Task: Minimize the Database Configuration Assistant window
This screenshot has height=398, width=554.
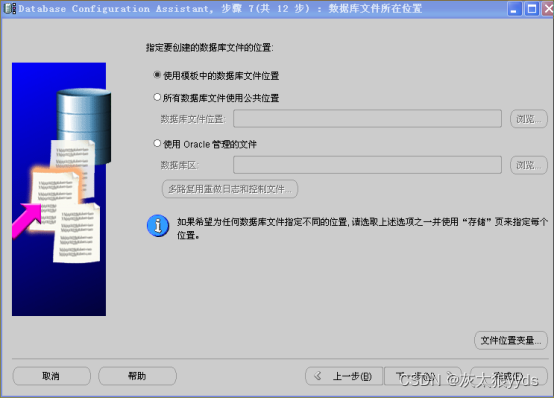Action: pyautogui.click(x=514, y=9)
